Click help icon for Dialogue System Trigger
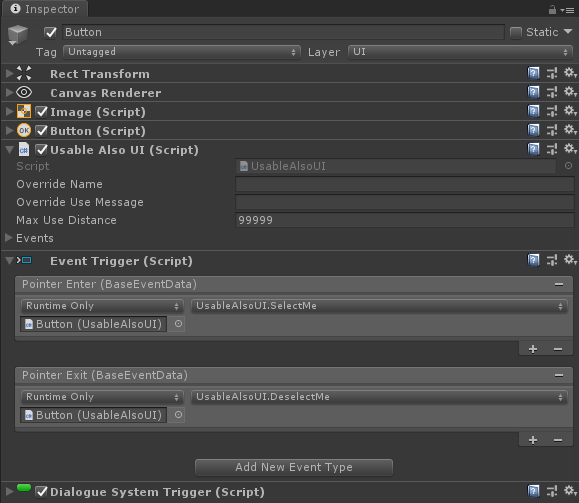This screenshot has width=579, height=503. click(533, 491)
